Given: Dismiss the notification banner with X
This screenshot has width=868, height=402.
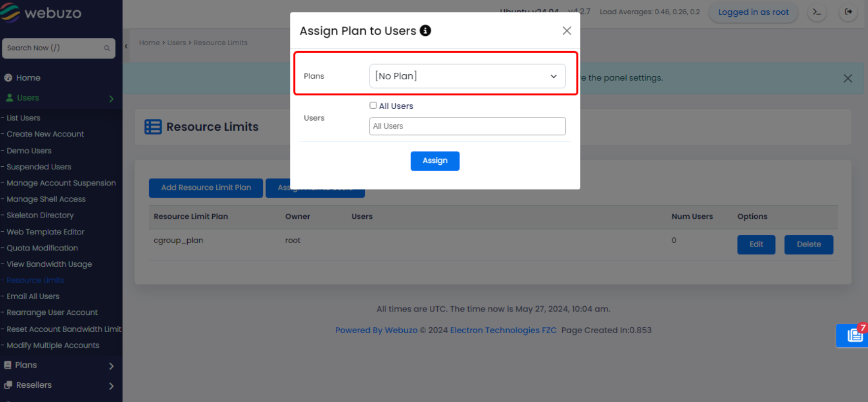Looking at the screenshot, I should pyautogui.click(x=847, y=78).
